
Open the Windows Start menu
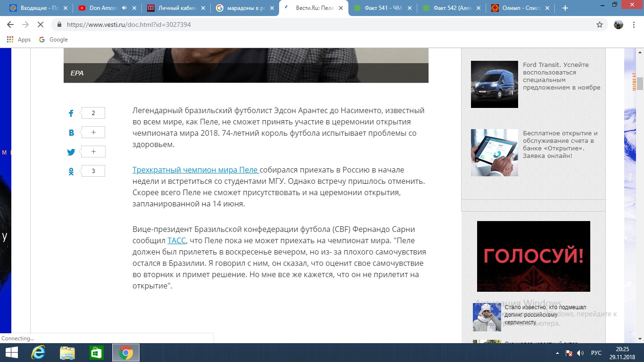[x=11, y=353]
